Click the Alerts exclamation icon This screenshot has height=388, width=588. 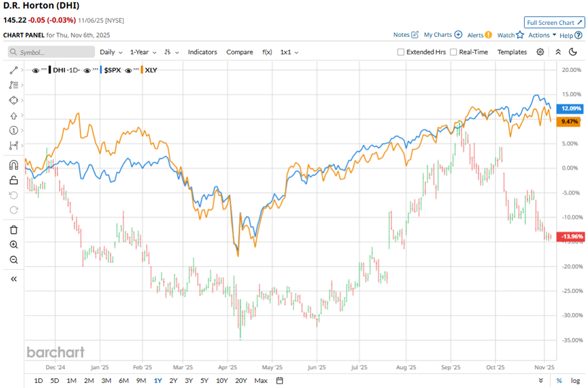(x=489, y=35)
